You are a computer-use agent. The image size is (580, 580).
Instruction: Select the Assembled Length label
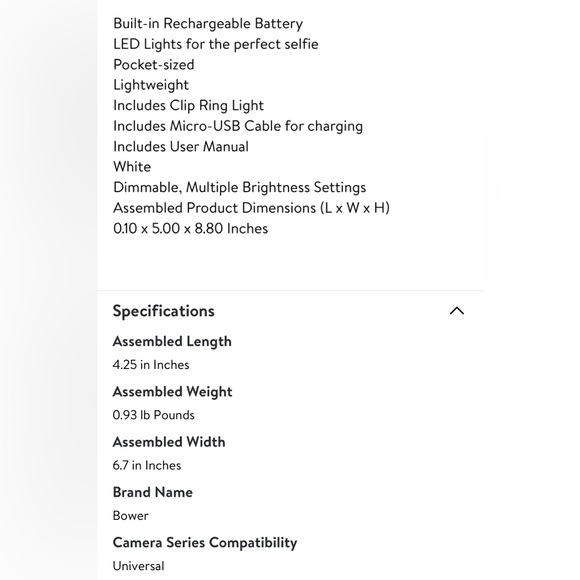pos(172,341)
